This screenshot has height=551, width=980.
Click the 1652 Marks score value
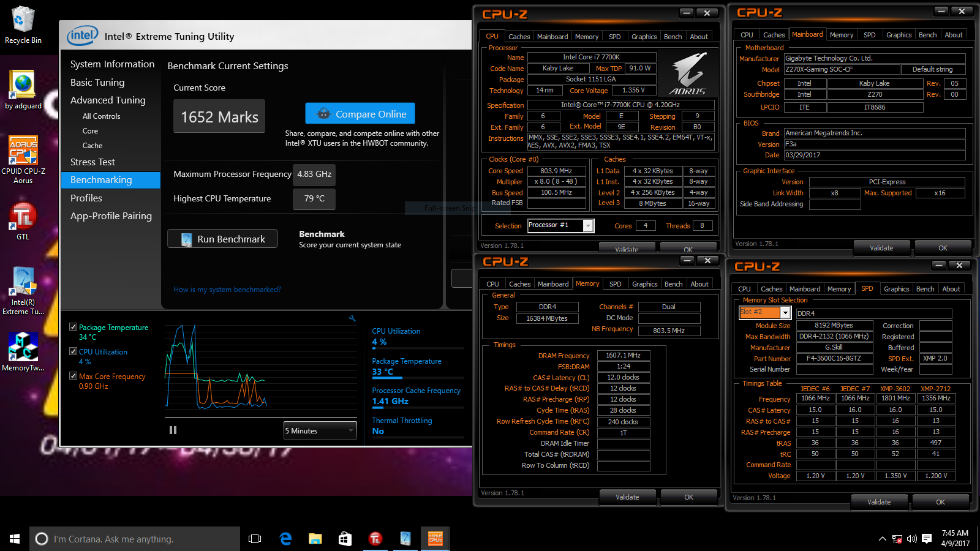point(219,116)
